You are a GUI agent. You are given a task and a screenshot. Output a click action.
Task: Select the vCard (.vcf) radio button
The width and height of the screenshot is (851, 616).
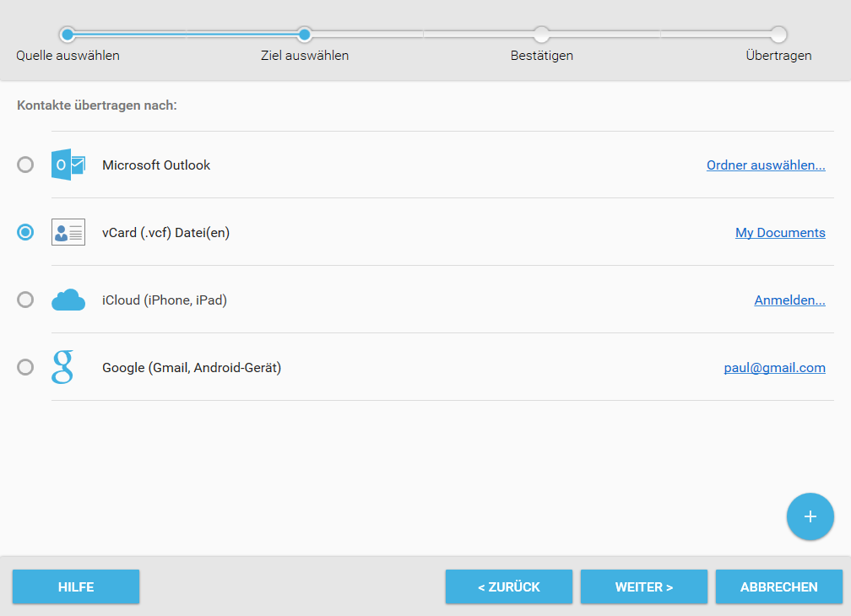click(25, 232)
